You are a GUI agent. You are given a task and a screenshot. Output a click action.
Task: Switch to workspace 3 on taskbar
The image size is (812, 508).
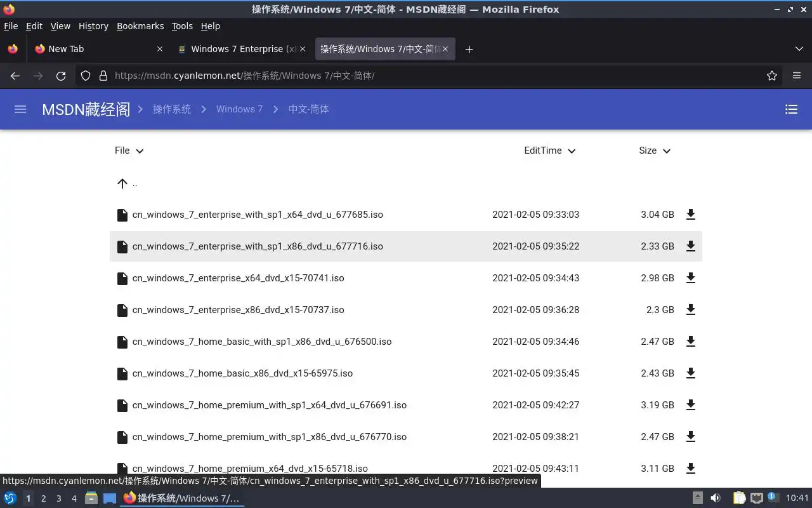[58, 498]
